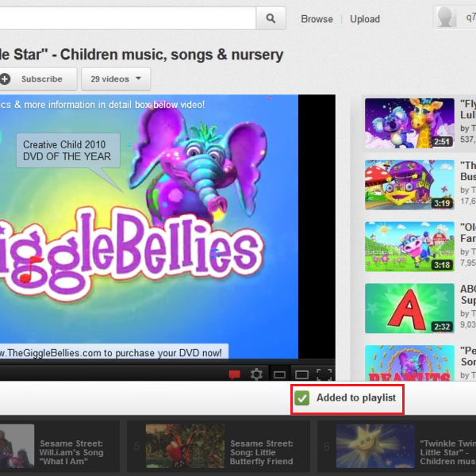This screenshot has height=476, width=476.
Task: Switch to large player size
Action: [x=301, y=374]
